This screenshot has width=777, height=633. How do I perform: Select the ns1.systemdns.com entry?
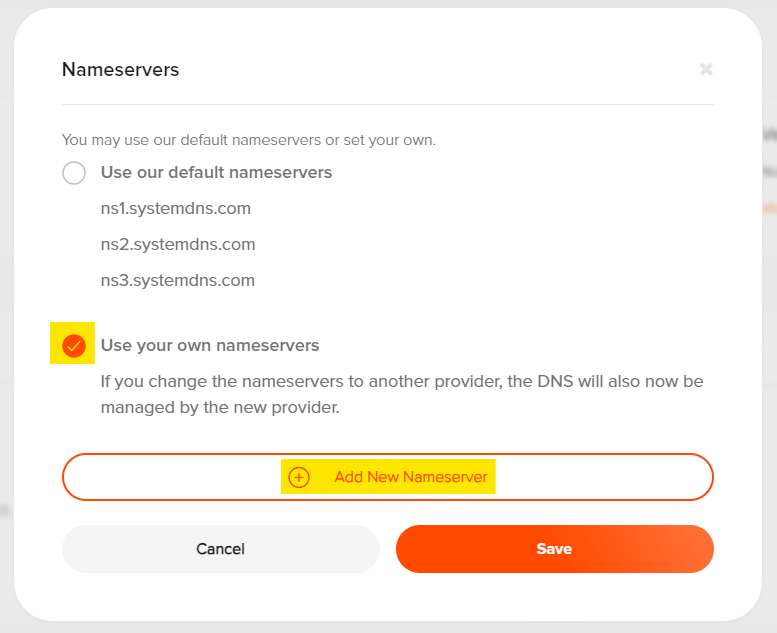pyautogui.click(x=175, y=209)
